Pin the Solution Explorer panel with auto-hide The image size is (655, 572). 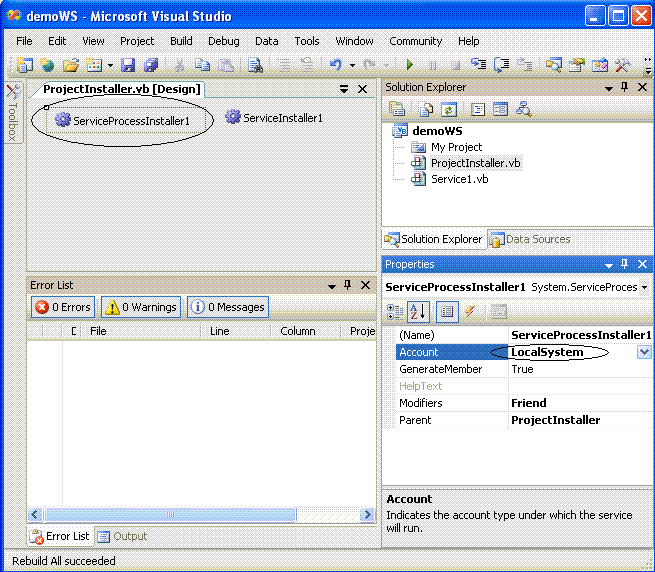pos(625,87)
